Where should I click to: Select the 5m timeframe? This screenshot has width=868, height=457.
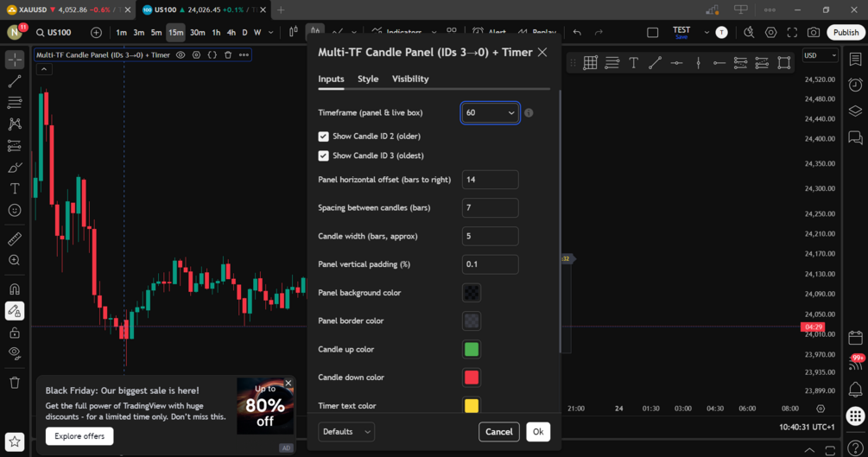click(x=156, y=33)
